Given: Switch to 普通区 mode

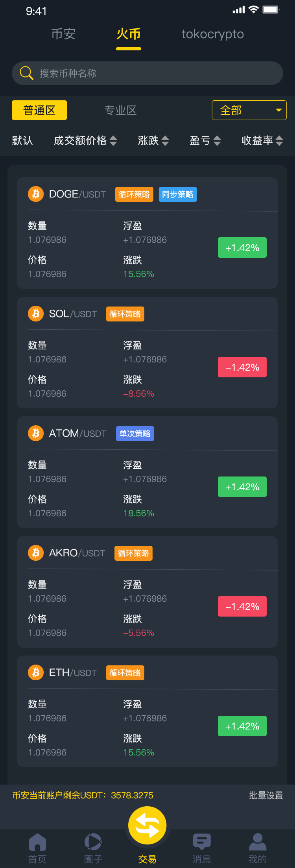Looking at the screenshot, I should tap(39, 110).
